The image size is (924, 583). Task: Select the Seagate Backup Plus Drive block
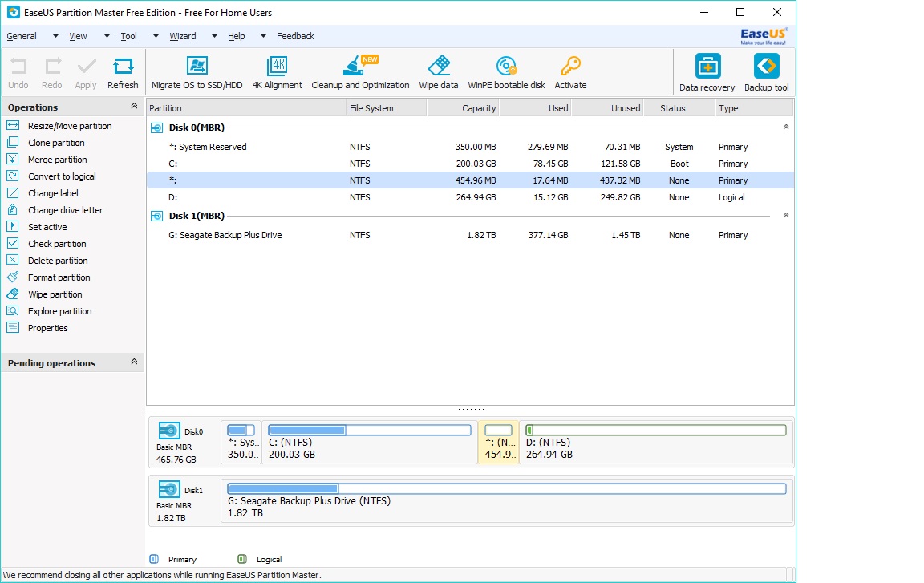pos(507,500)
